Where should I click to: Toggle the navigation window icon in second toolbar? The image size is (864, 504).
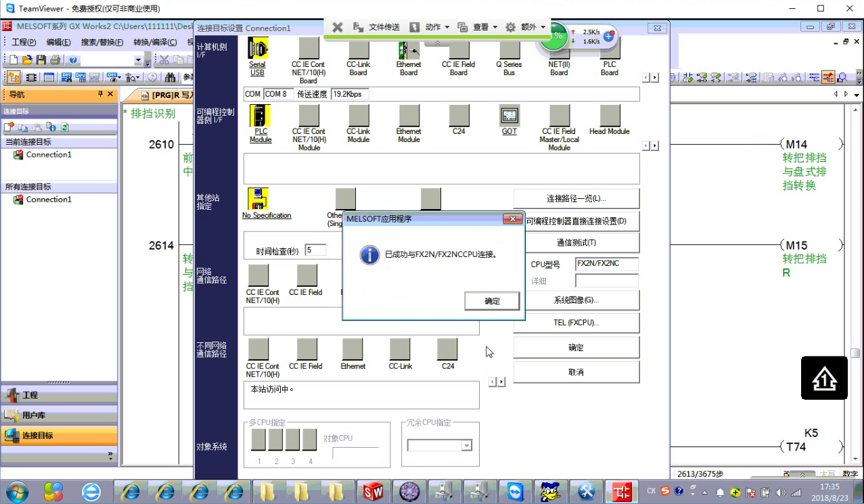(x=14, y=77)
